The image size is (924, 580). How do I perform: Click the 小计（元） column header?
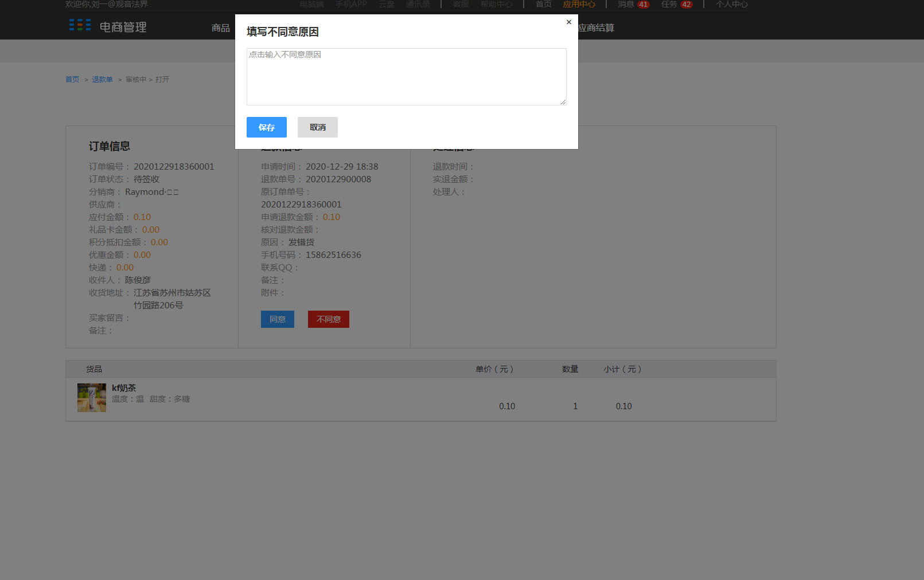[622, 369]
